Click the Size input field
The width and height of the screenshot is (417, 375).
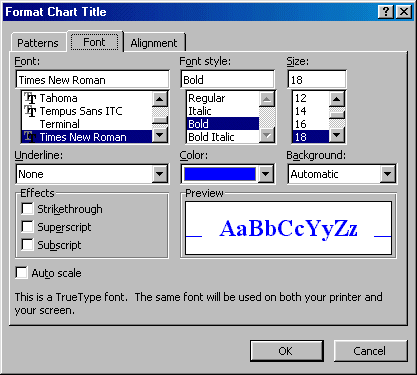coord(317,80)
